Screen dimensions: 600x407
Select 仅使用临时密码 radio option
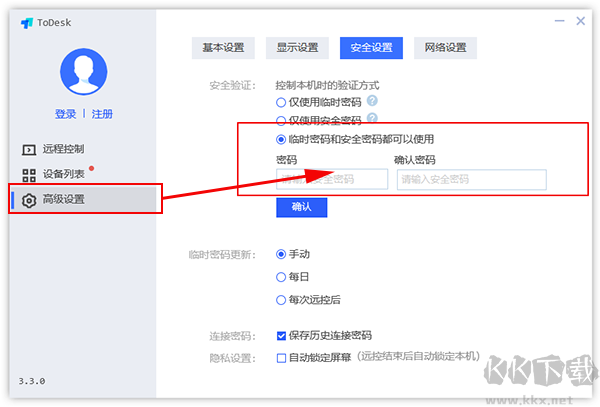click(x=281, y=103)
